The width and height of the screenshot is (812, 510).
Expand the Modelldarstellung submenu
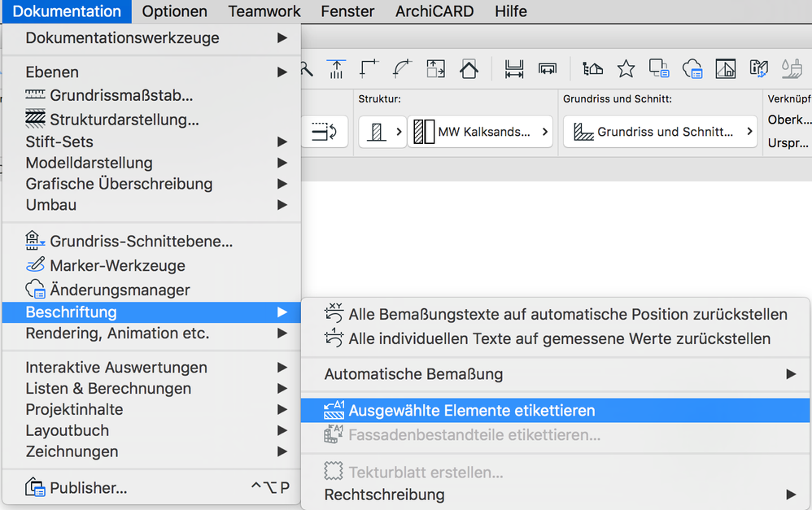coord(151,163)
